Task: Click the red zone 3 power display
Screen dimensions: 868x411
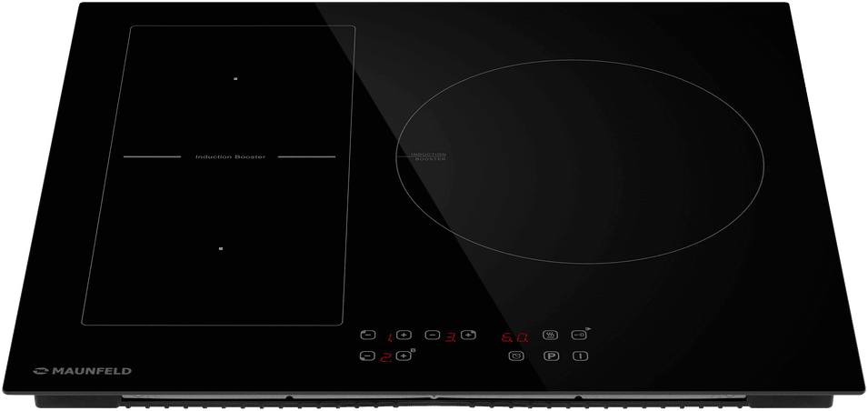Action: (451, 336)
